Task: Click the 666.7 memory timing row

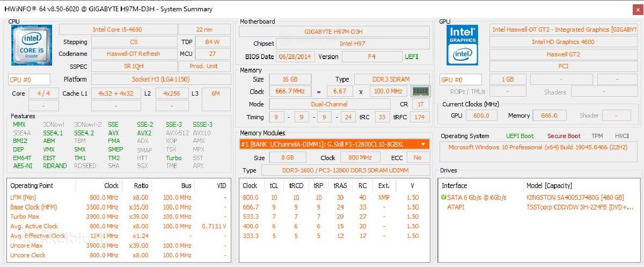Action: click(x=334, y=207)
